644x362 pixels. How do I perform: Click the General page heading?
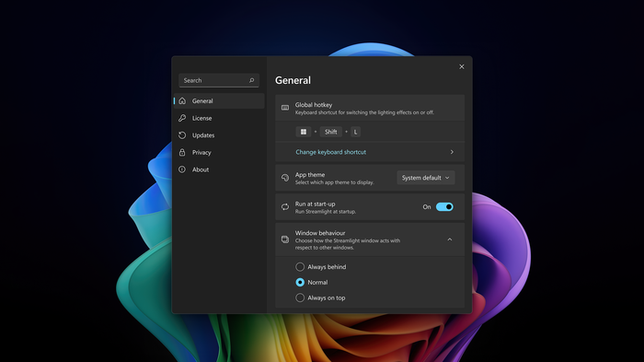pos(293,80)
